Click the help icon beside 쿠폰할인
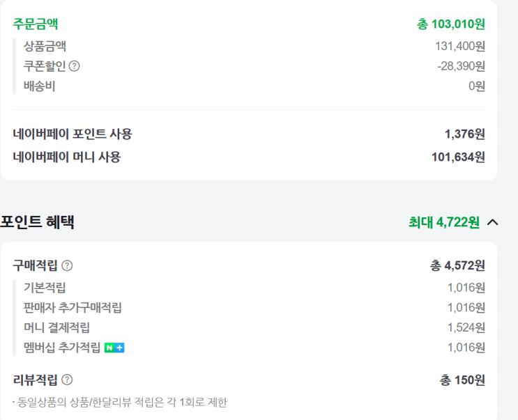Screen dimensions: 518x420 click(75, 67)
